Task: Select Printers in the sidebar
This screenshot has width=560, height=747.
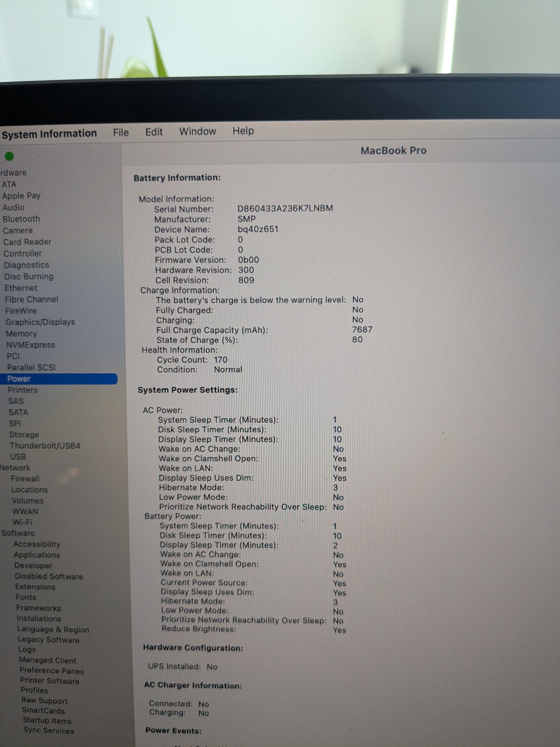Action: [x=23, y=390]
